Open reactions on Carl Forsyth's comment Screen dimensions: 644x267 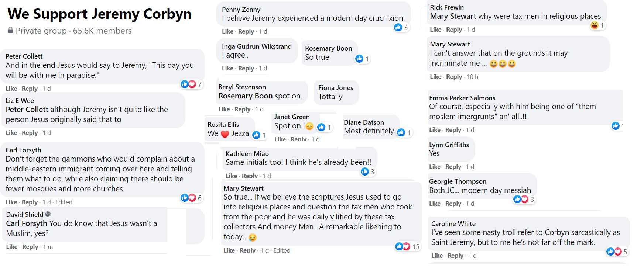click(x=188, y=198)
